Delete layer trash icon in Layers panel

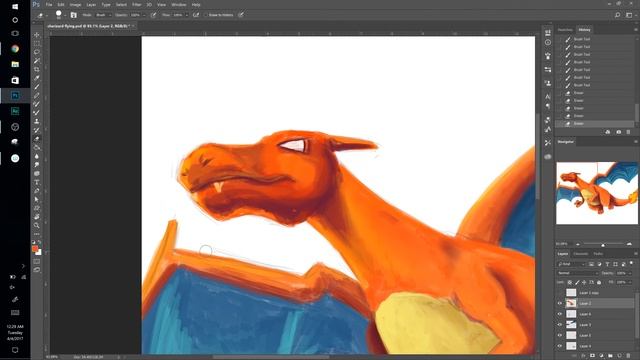click(628, 356)
